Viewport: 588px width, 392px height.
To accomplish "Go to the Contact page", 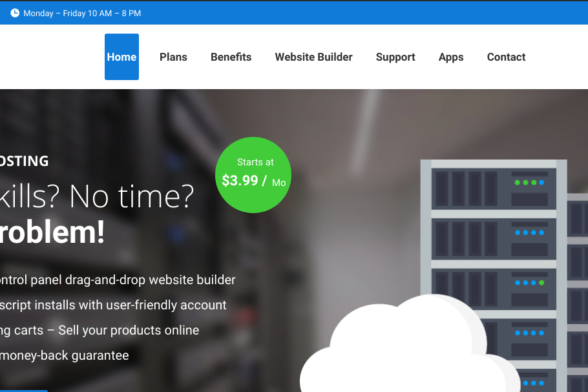I will [x=506, y=57].
